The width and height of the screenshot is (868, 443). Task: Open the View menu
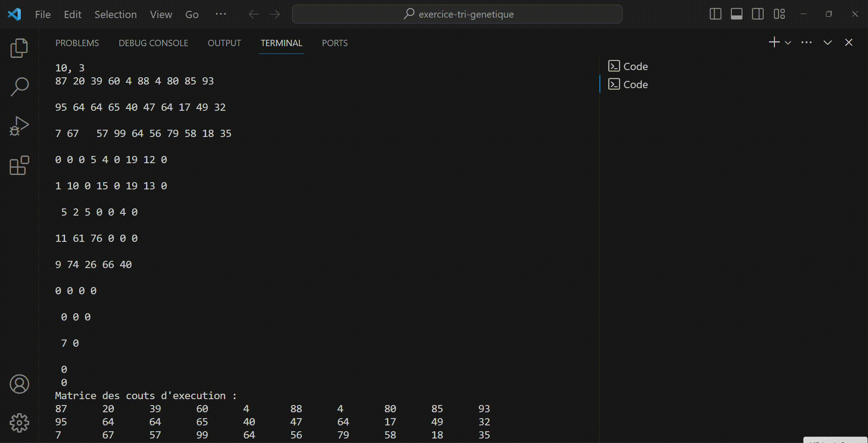[x=161, y=14]
